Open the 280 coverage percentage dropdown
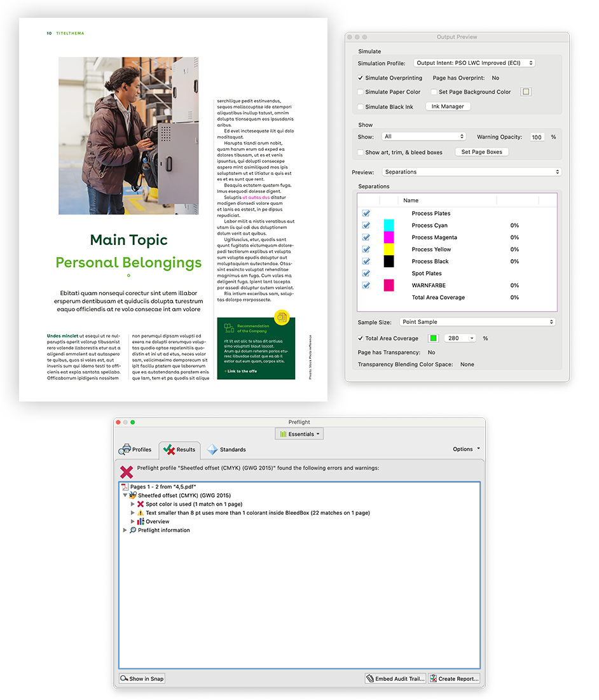The height and width of the screenshot is (700, 599). pos(460,339)
